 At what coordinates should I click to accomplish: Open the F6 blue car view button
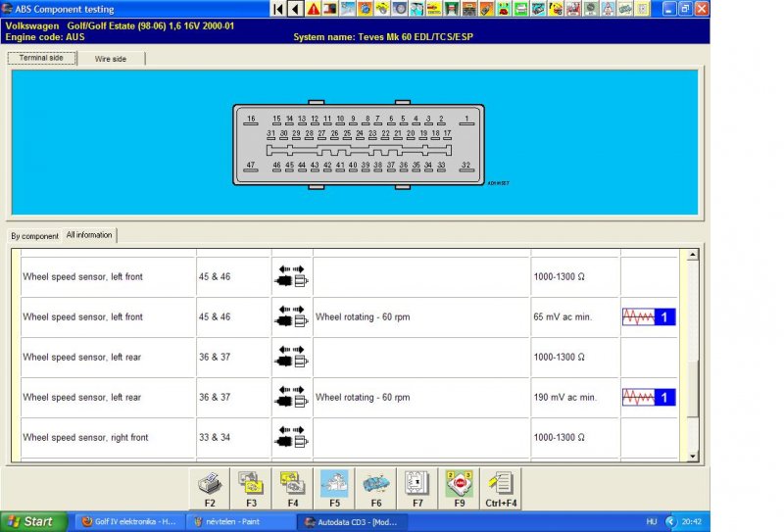[376, 489]
